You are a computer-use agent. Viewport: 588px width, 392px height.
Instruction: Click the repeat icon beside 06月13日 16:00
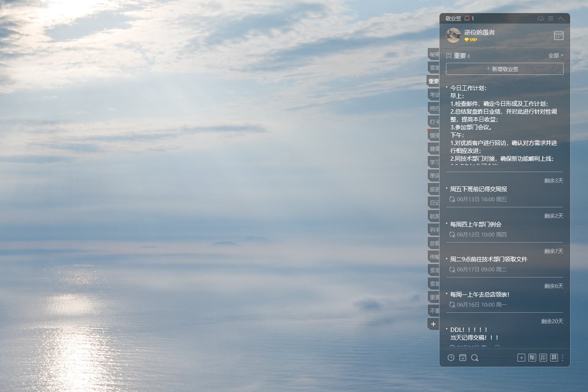point(452,199)
